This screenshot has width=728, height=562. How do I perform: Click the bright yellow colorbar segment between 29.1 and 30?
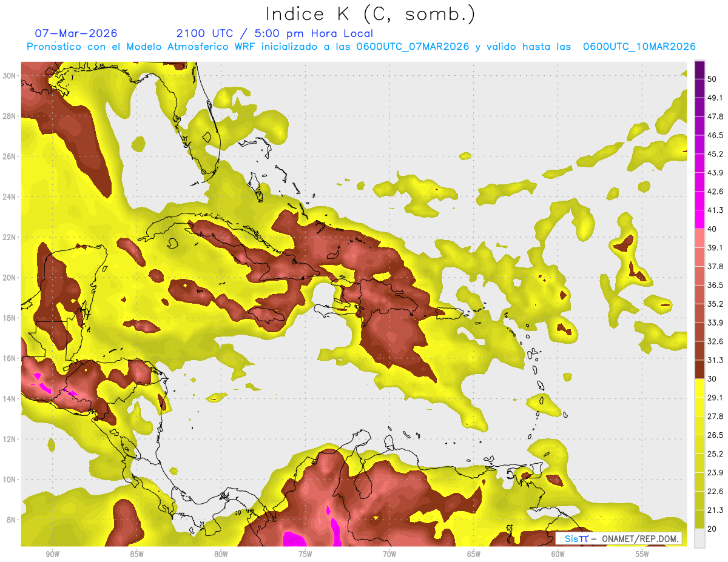coord(699,387)
